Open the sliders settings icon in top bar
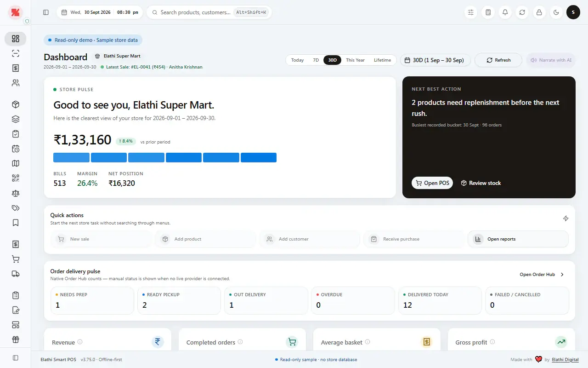The height and width of the screenshot is (368, 588). click(471, 12)
